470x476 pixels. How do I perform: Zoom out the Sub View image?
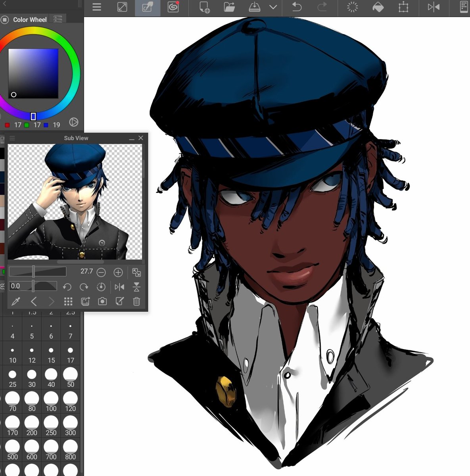pyautogui.click(x=101, y=272)
